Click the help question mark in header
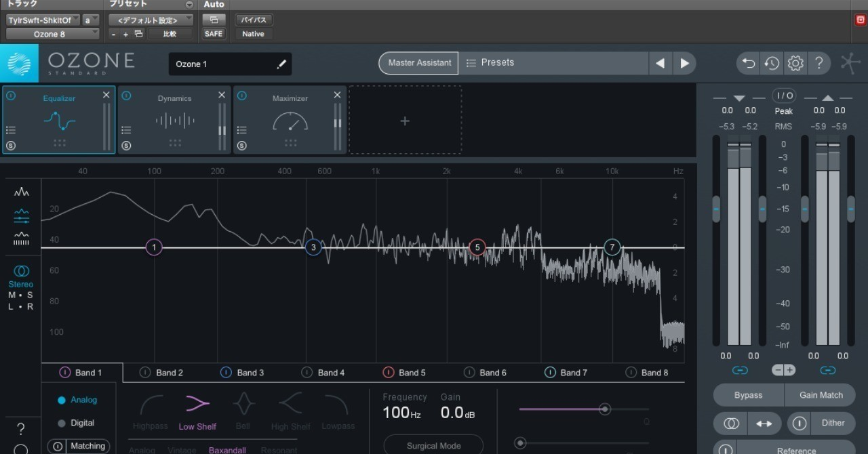Screen dimensions: 868x454 tap(818, 64)
